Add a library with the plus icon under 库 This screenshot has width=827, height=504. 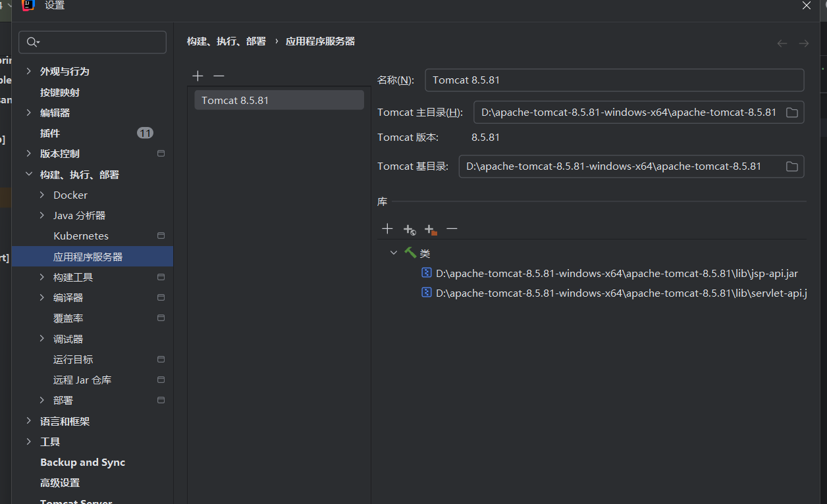click(x=387, y=229)
